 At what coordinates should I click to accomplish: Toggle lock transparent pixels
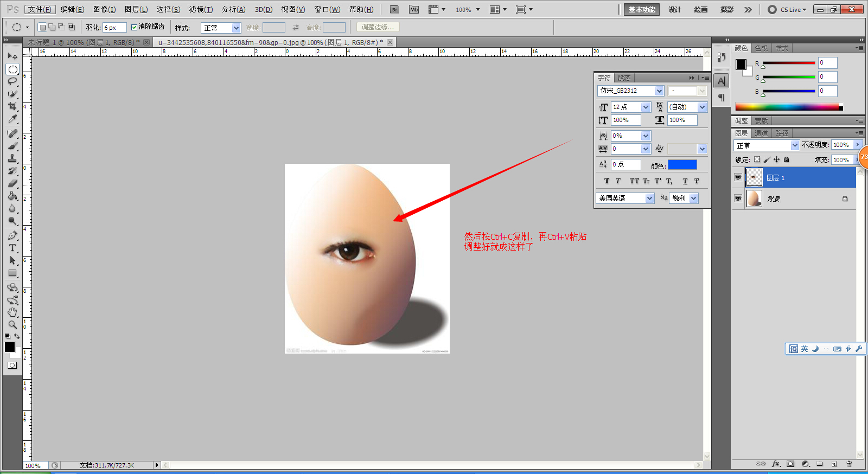757,159
